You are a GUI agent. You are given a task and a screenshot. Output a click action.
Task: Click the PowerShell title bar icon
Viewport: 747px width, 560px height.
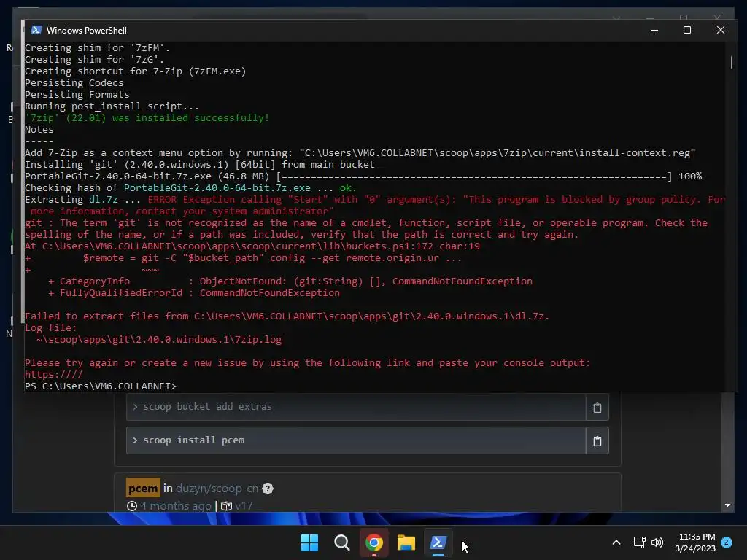pos(36,30)
